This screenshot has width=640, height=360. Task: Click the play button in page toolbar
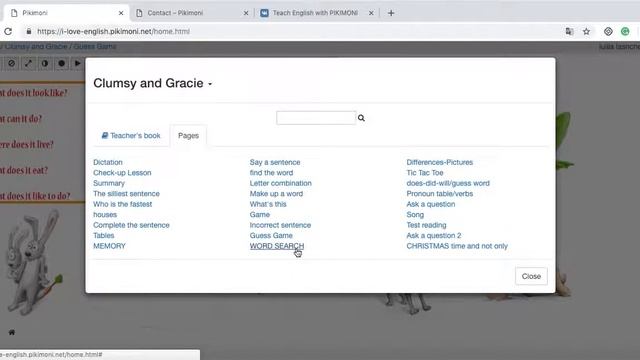click(78, 63)
